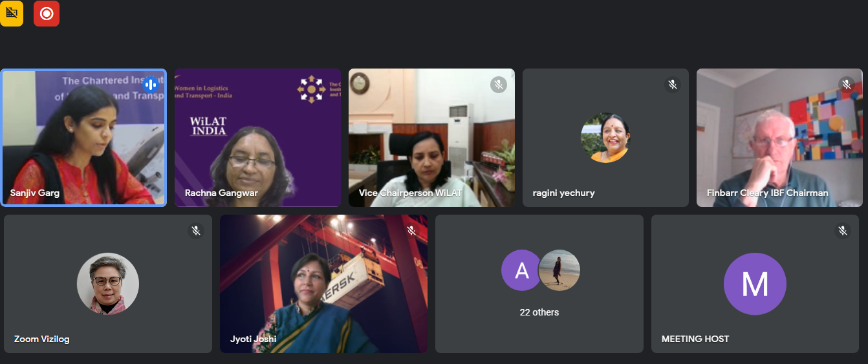The image size is (868, 364).
Task: Select Rachna Gangwar's video tile
Action: click(257, 138)
